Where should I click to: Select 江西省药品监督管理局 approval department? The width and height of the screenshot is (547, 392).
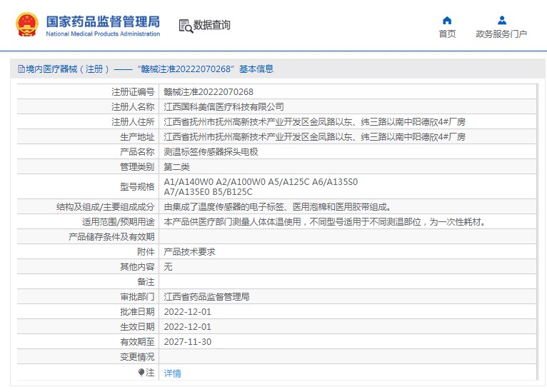(x=206, y=297)
